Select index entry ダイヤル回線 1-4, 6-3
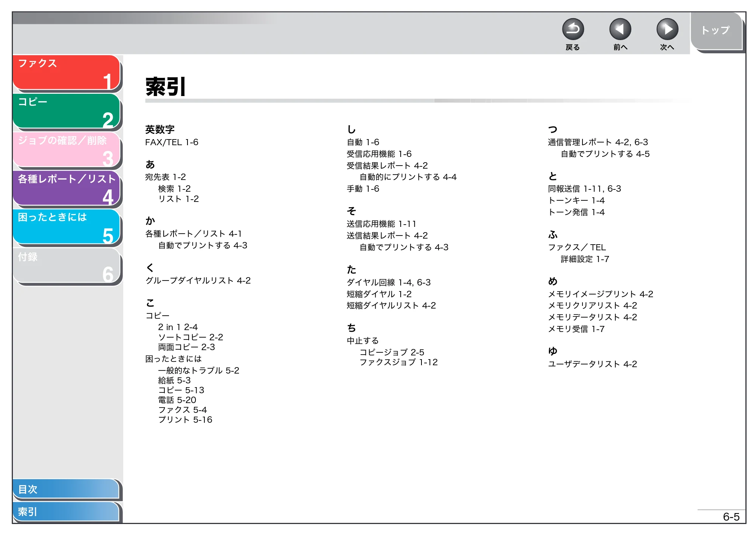Screen dimensions: 756x535 click(389, 282)
